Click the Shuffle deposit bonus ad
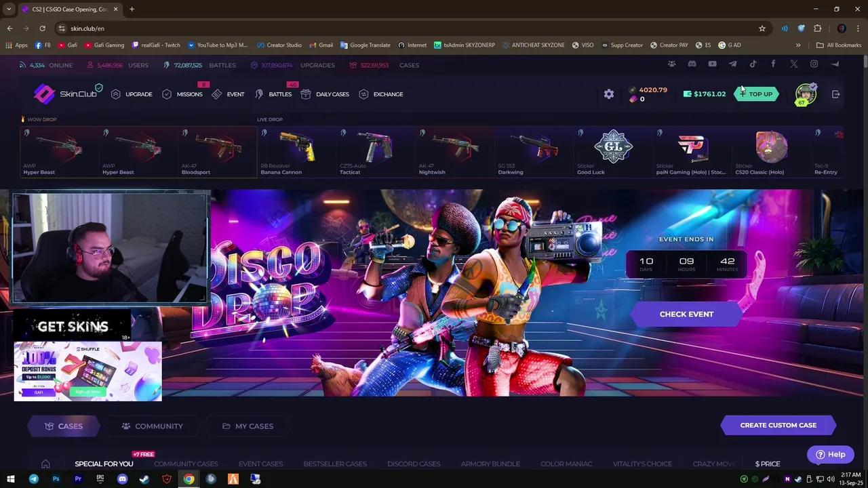The width and height of the screenshot is (868, 488). pyautogui.click(x=87, y=371)
